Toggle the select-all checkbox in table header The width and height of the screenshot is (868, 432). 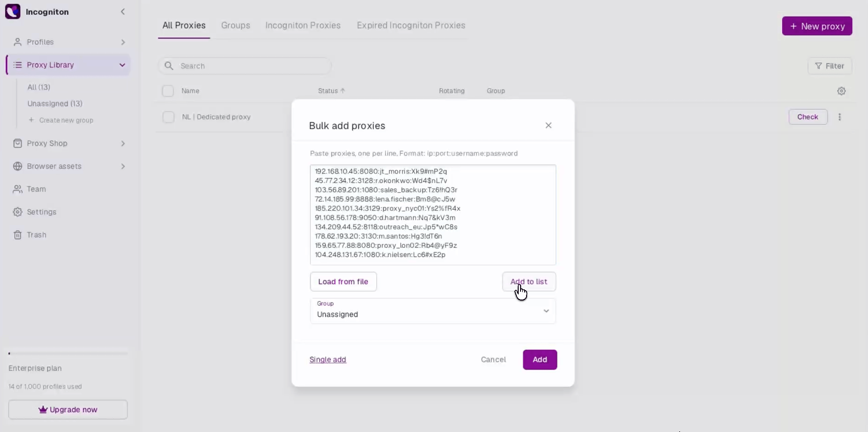pyautogui.click(x=168, y=91)
